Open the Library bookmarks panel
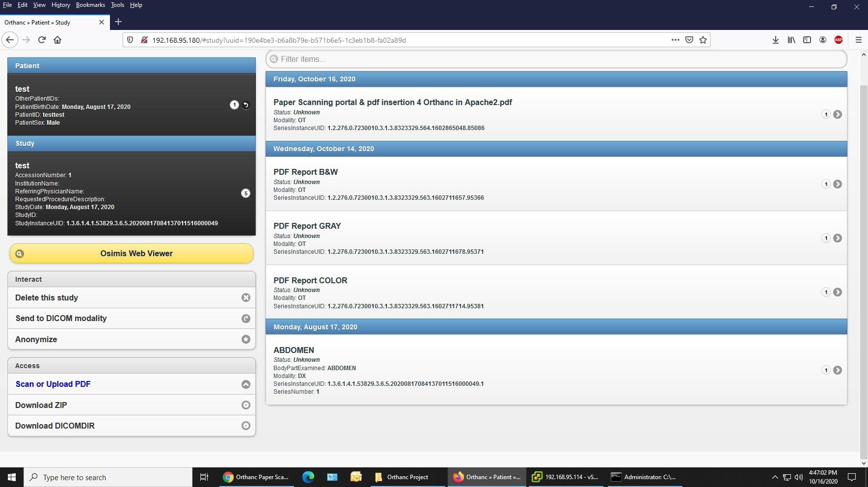This screenshot has height=487, width=868. (x=791, y=40)
